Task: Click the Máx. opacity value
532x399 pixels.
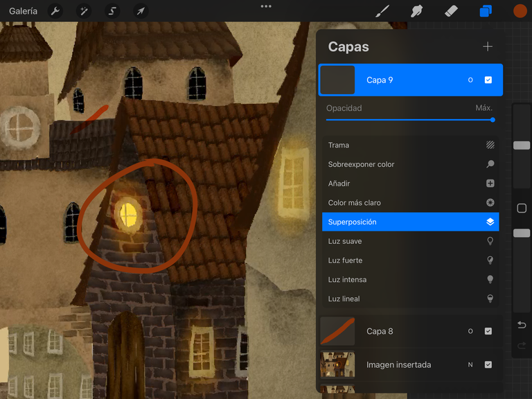Action: tap(484, 108)
